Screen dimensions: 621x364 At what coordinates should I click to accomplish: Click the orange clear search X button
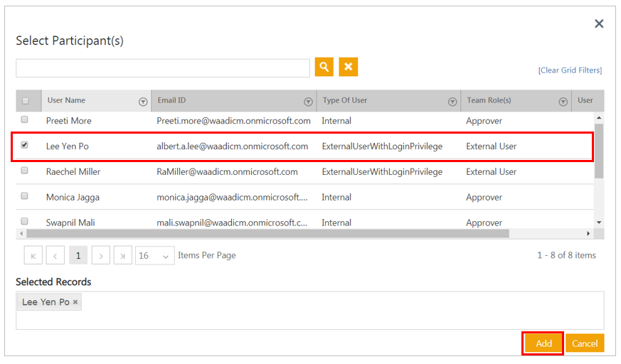348,67
